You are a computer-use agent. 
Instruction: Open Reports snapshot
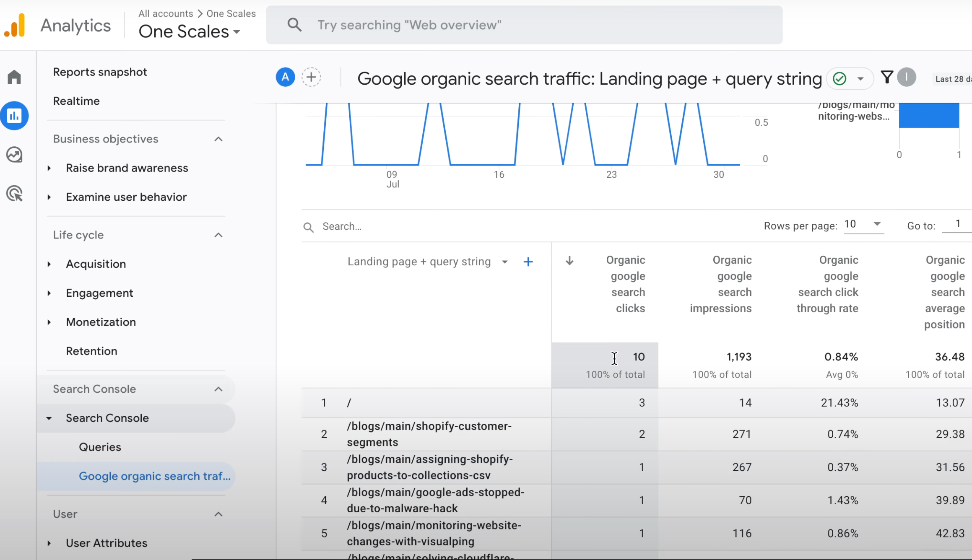(x=100, y=72)
